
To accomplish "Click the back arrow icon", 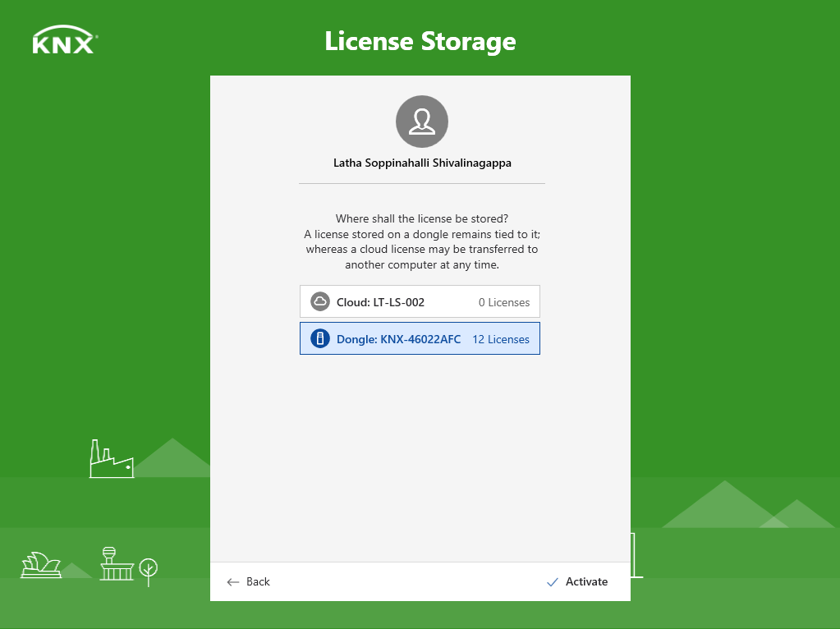I will coord(233,582).
